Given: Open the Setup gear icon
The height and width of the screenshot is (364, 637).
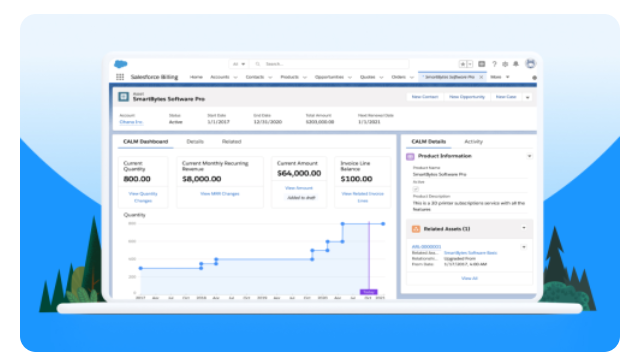Looking at the screenshot, I should [x=505, y=64].
